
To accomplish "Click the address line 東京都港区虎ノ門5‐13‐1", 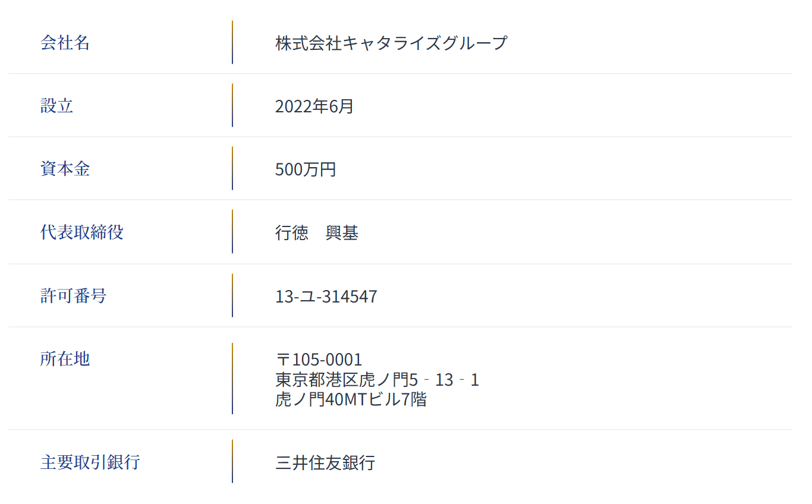I will coord(377,379).
